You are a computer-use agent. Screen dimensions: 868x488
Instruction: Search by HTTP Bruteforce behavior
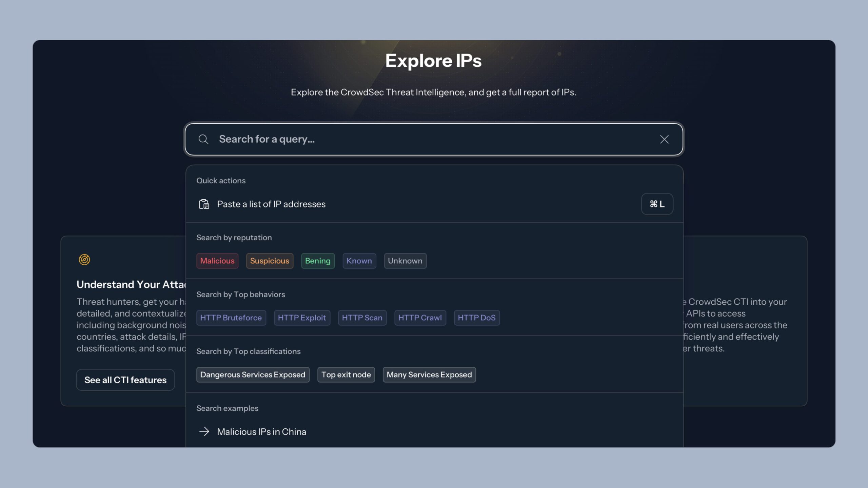(x=231, y=318)
